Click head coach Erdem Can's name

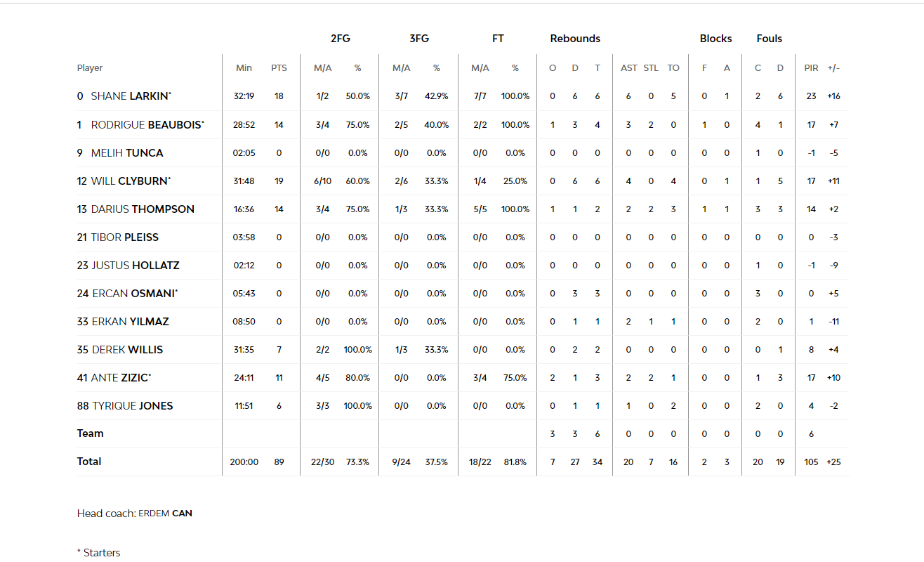click(165, 514)
